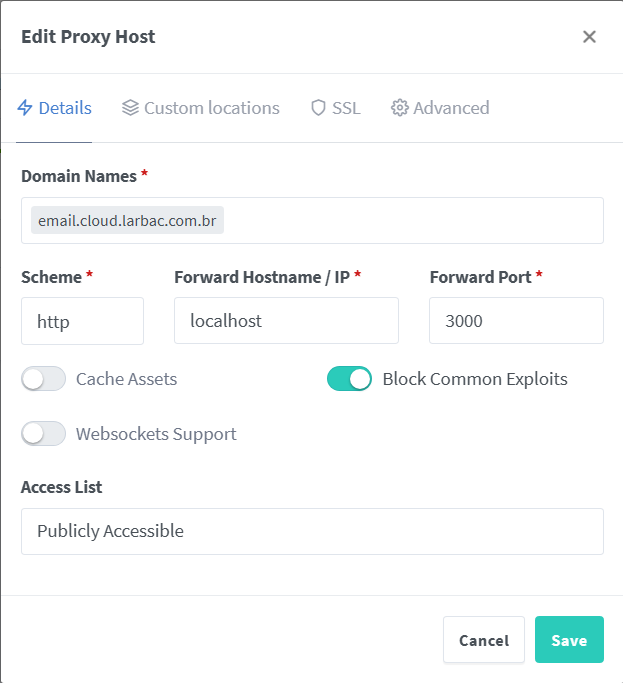Go to the Advanced tab
The width and height of the screenshot is (623, 683).
click(x=451, y=108)
